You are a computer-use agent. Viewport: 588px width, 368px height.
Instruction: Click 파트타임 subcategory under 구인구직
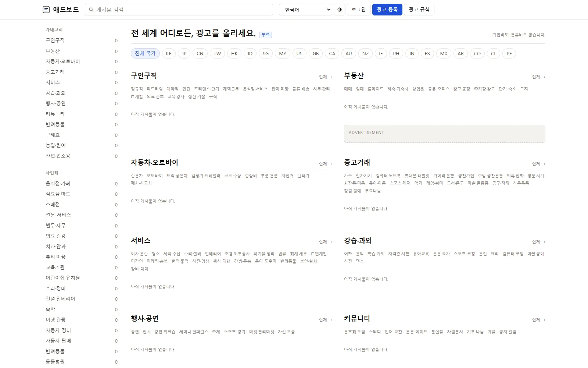(x=155, y=89)
